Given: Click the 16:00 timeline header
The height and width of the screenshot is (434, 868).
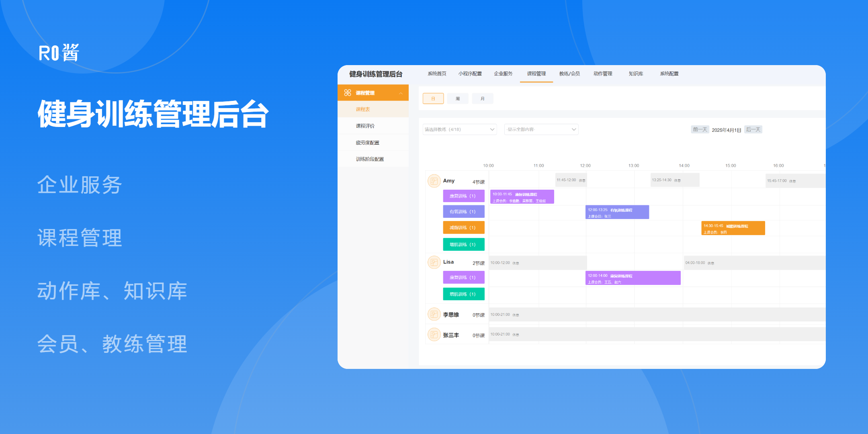Looking at the screenshot, I should coord(778,166).
